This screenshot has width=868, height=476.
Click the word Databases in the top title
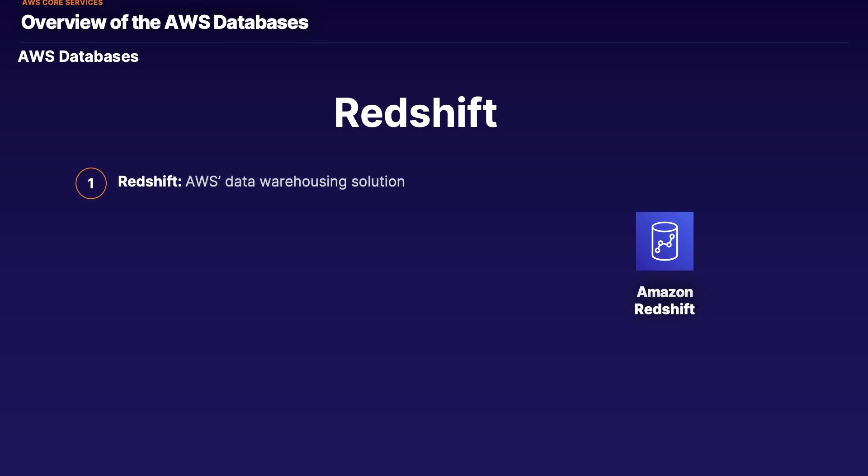pyautogui.click(x=261, y=23)
